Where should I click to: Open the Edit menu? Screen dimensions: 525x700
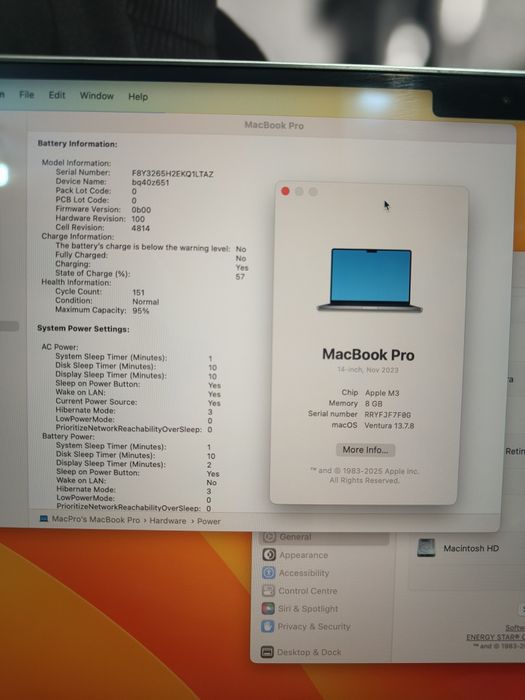(57, 95)
